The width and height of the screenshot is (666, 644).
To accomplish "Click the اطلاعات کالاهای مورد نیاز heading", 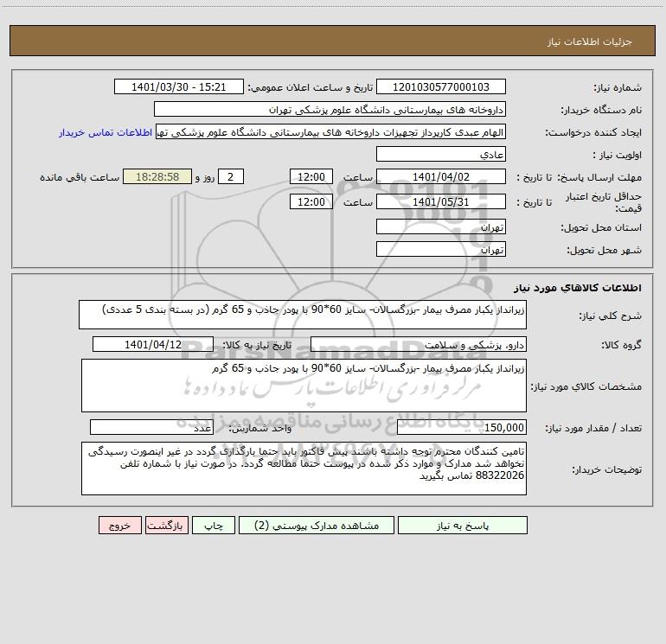I will pyautogui.click(x=578, y=288).
